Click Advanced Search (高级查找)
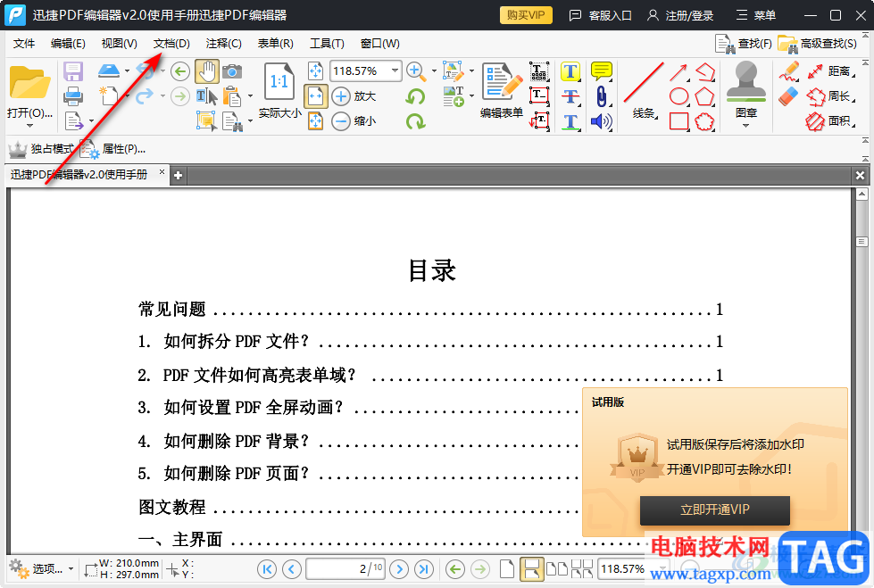The height and width of the screenshot is (588, 874). coord(819,44)
